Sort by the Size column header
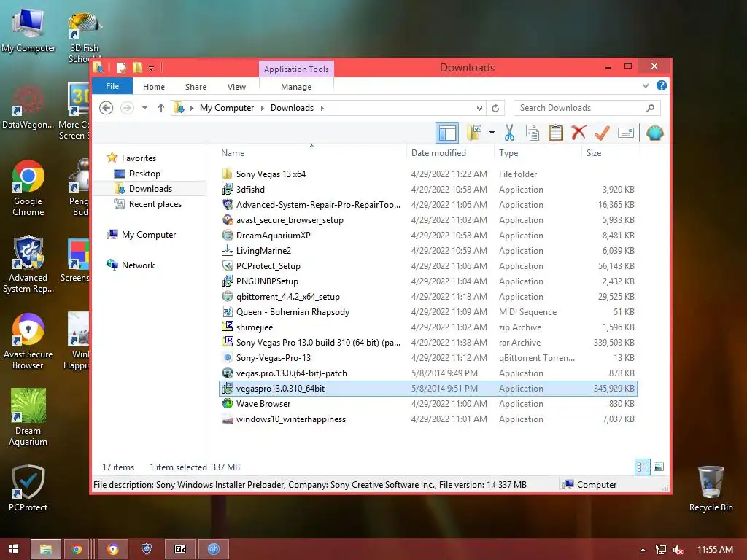 (611, 153)
